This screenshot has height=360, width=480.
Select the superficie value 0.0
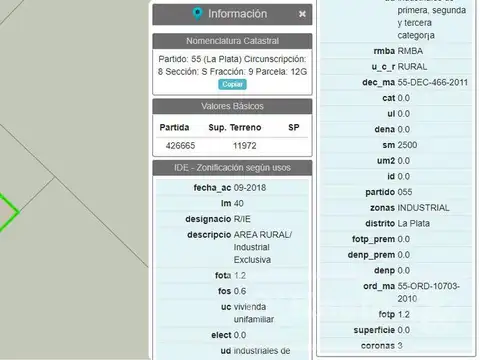[x=403, y=330]
